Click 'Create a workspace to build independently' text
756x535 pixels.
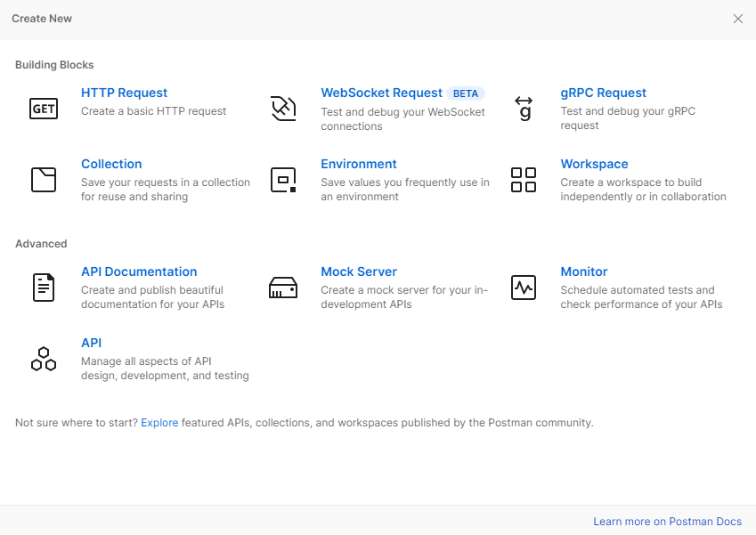click(643, 190)
